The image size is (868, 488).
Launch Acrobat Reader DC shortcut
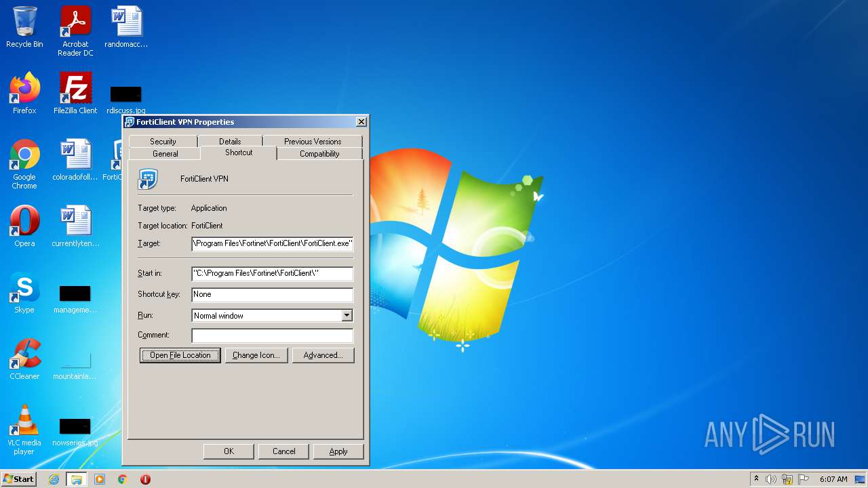click(75, 30)
